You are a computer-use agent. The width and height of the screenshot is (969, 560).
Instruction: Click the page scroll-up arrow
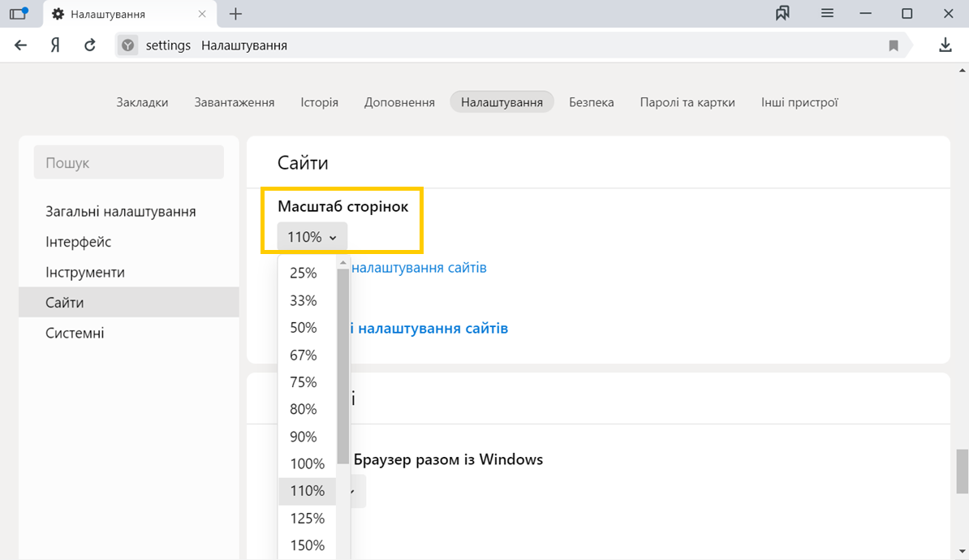pyautogui.click(x=963, y=71)
